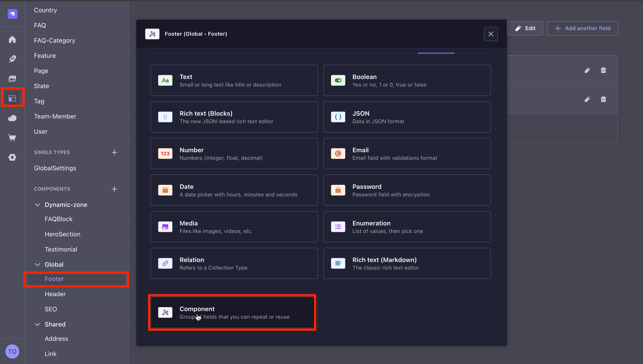Click Add another field button
Screen dimensions: 643x364
582,28
